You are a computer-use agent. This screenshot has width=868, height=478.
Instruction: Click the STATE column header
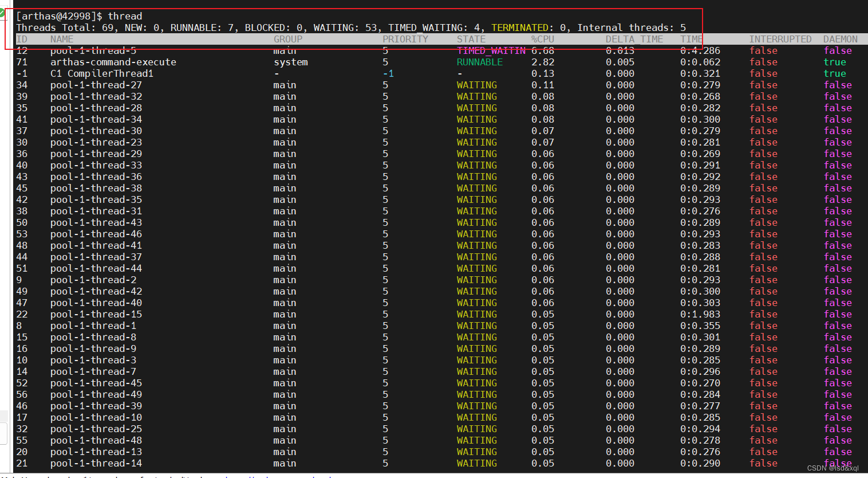[471, 39]
